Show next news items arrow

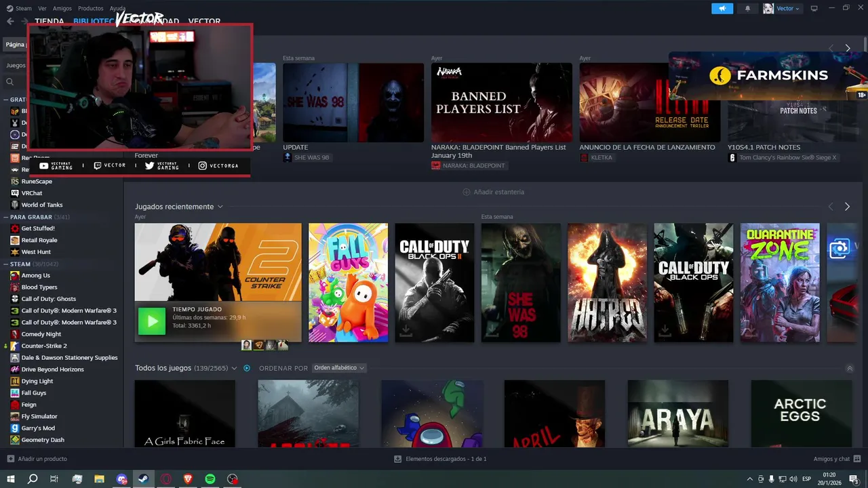click(x=847, y=48)
